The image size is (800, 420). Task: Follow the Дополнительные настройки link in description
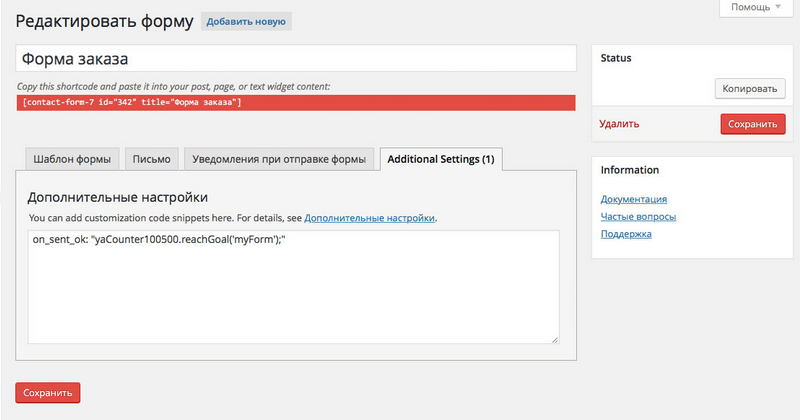(x=370, y=217)
